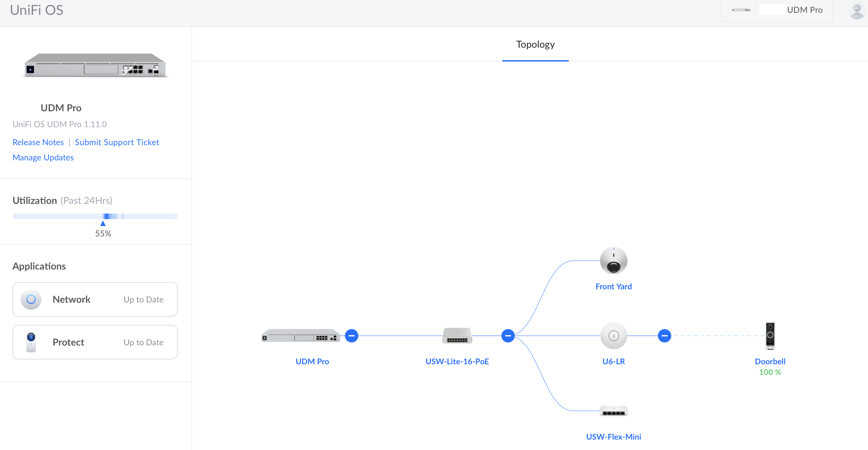Click the USW-Lite-16-PoE switch icon
The height and width of the screenshot is (450, 868).
tap(457, 336)
